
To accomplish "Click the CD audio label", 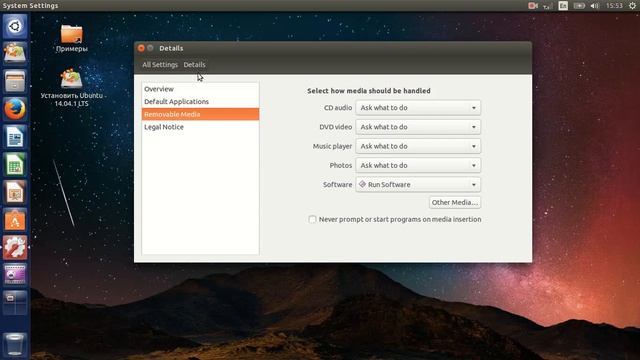I will tap(338, 108).
